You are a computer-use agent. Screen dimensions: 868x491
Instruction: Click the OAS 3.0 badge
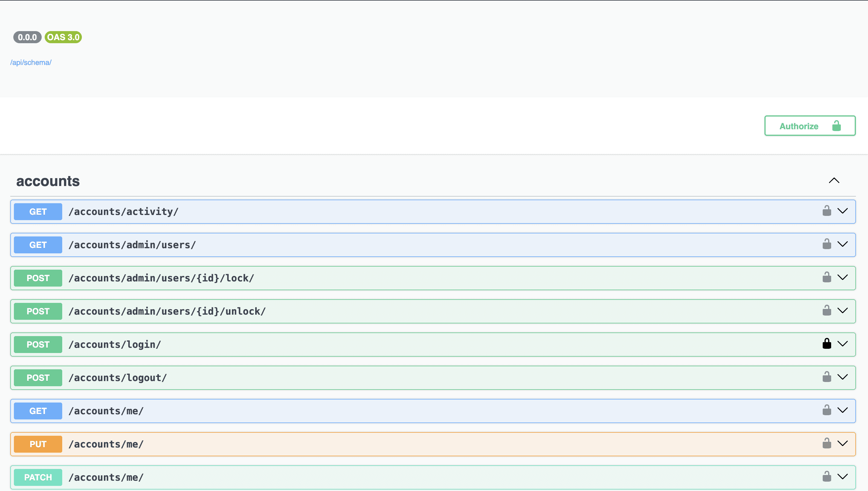pos(63,37)
